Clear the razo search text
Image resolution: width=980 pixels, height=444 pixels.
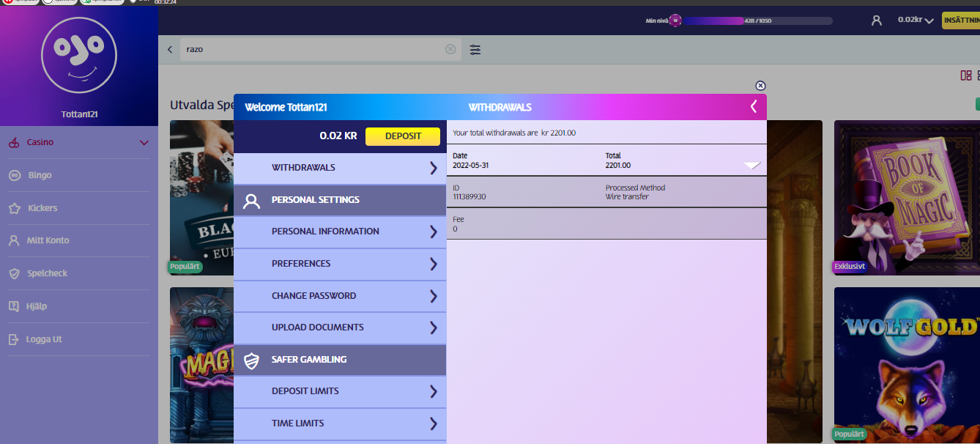(450, 49)
